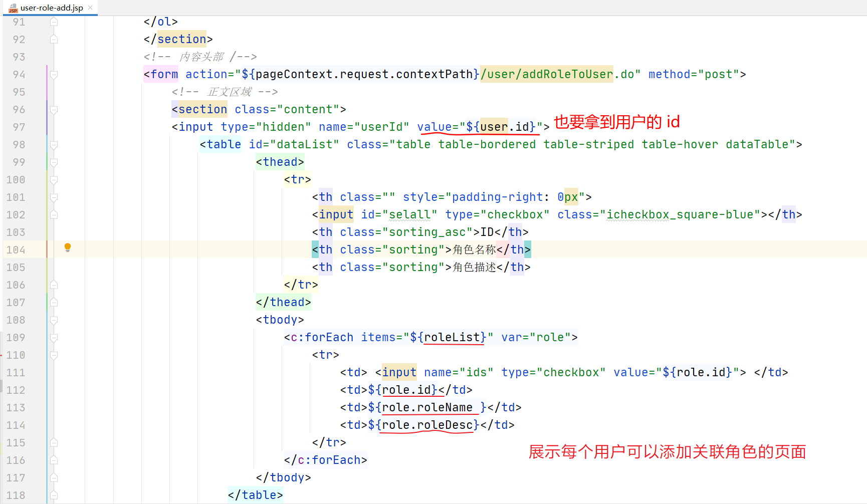Click line number 97 in the gutter

[x=19, y=127]
